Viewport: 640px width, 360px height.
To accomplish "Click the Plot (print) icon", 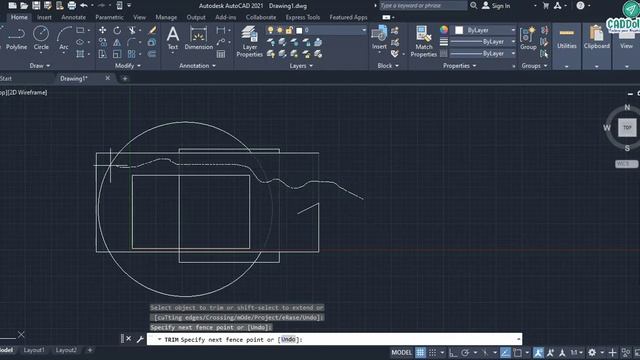I will (72, 5).
